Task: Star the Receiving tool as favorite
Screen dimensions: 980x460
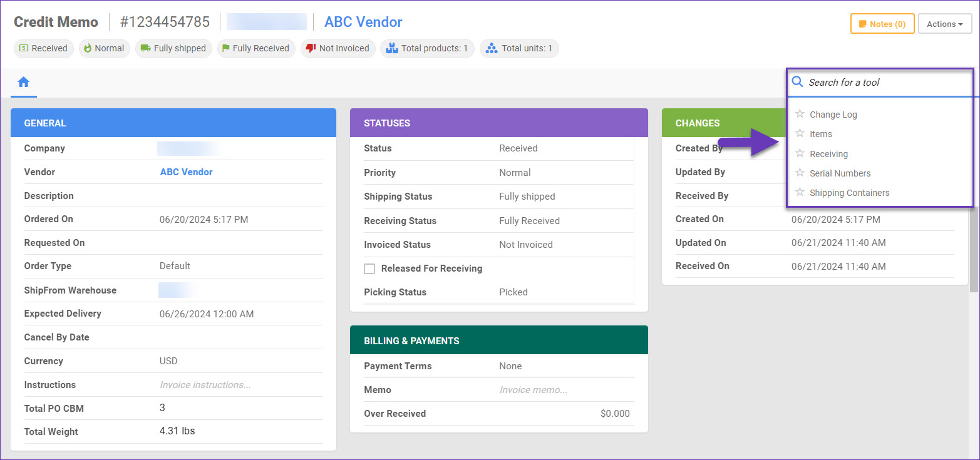Action: point(800,153)
